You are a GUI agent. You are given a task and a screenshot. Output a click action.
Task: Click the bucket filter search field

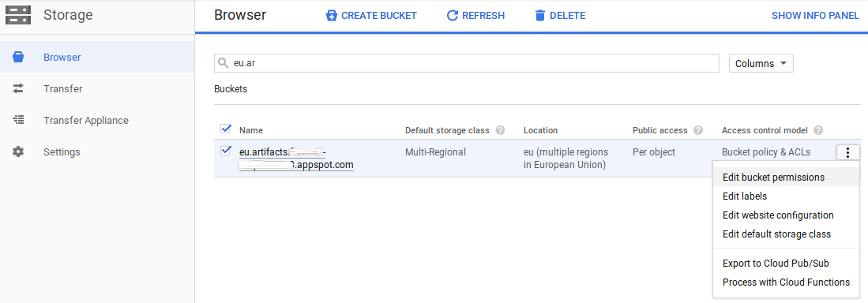click(x=467, y=63)
